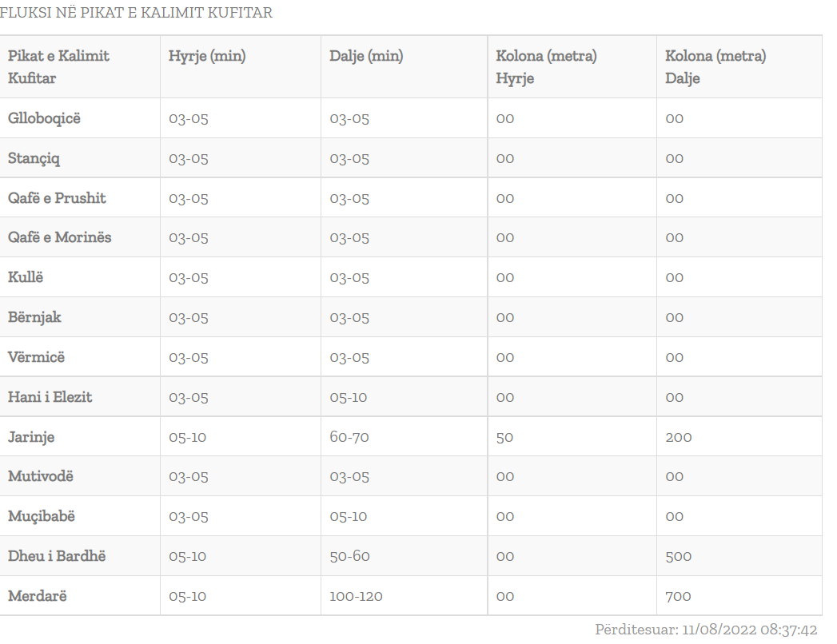Click the 60-70 exit time for Jarinje
The image size is (837, 644).
click(x=349, y=437)
